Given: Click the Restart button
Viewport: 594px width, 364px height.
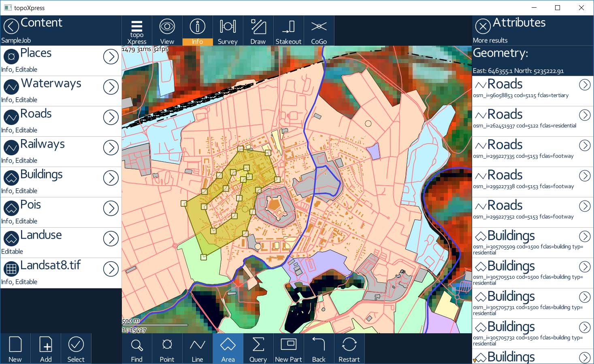Looking at the screenshot, I should 349,349.
